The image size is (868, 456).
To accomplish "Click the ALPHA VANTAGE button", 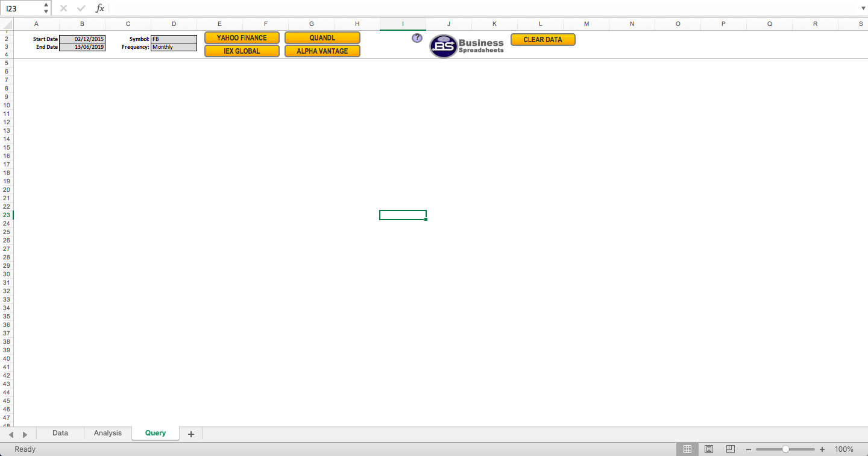I will (322, 51).
